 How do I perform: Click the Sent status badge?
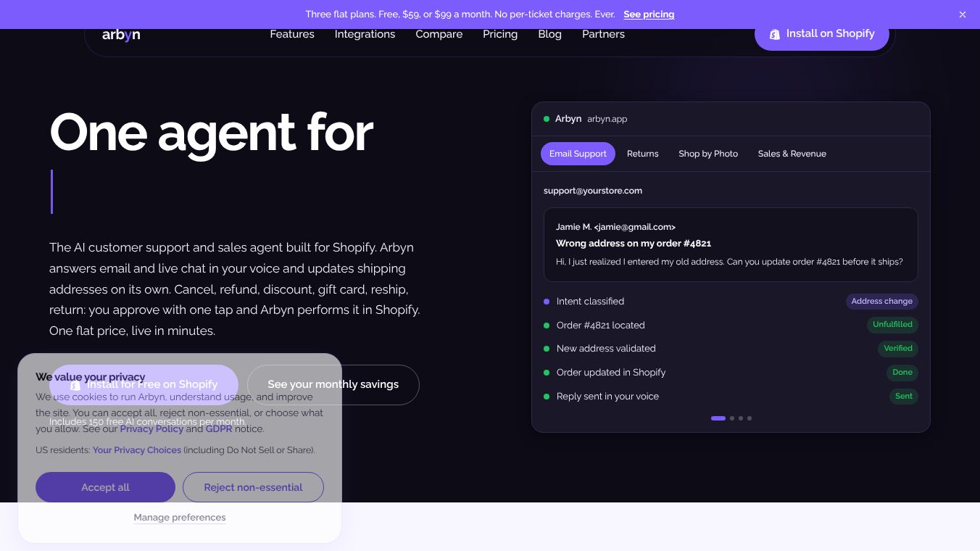(904, 397)
